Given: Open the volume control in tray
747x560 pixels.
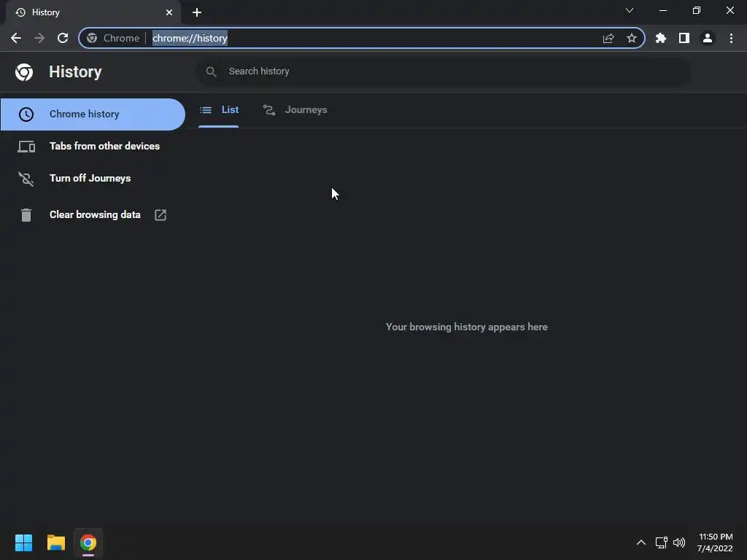Looking at the screenshot, I should [679, 542].
